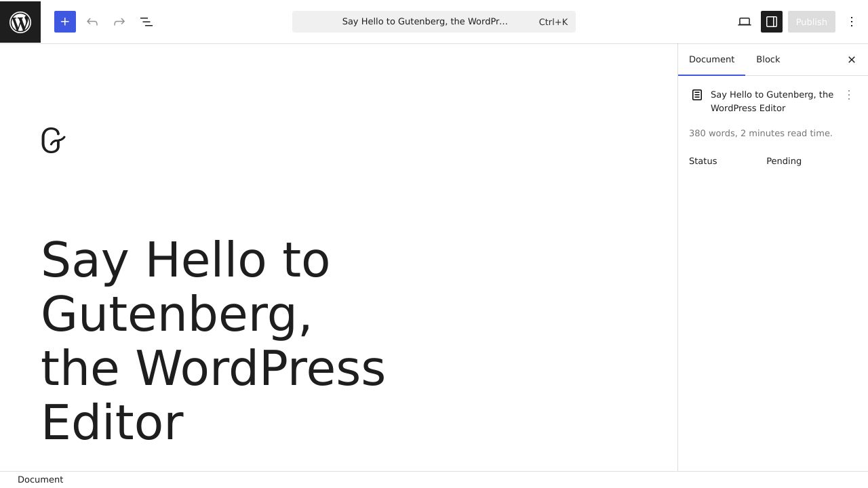Open the block inserter
868x488 pixels.
click(65, 22)
